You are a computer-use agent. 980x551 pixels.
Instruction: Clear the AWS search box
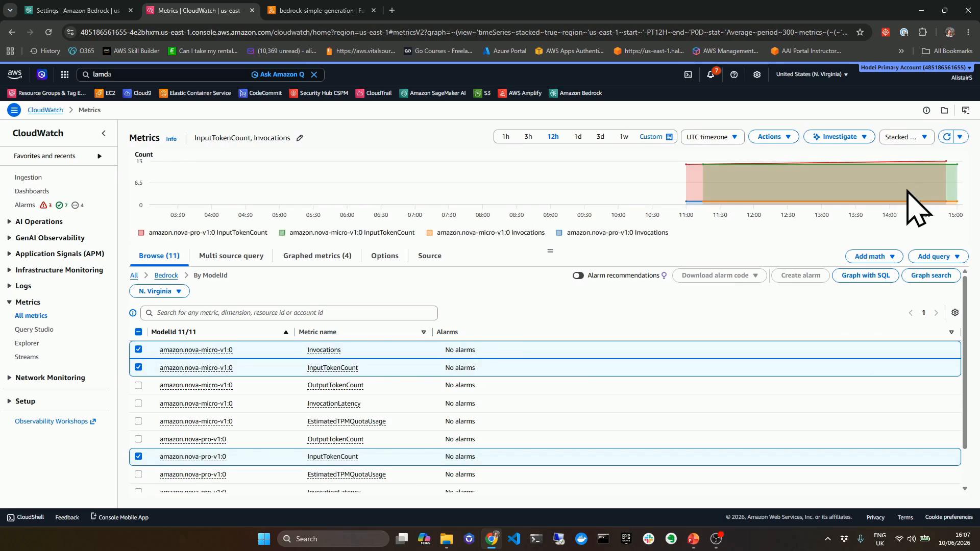tap(314, 74)
